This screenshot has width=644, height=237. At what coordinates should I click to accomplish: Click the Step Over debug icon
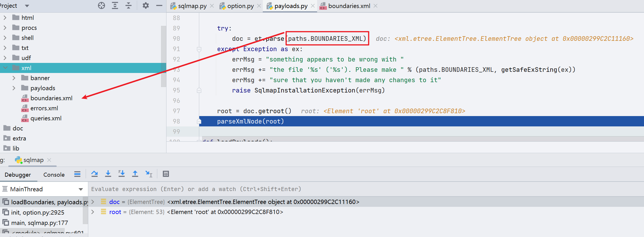point(94,174)
